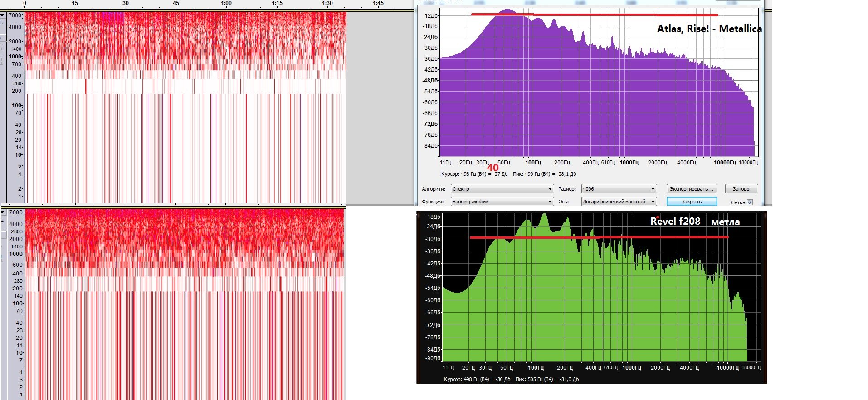Click the Экспортировать... button
This screenshot has height=400, width=868.
692,189
